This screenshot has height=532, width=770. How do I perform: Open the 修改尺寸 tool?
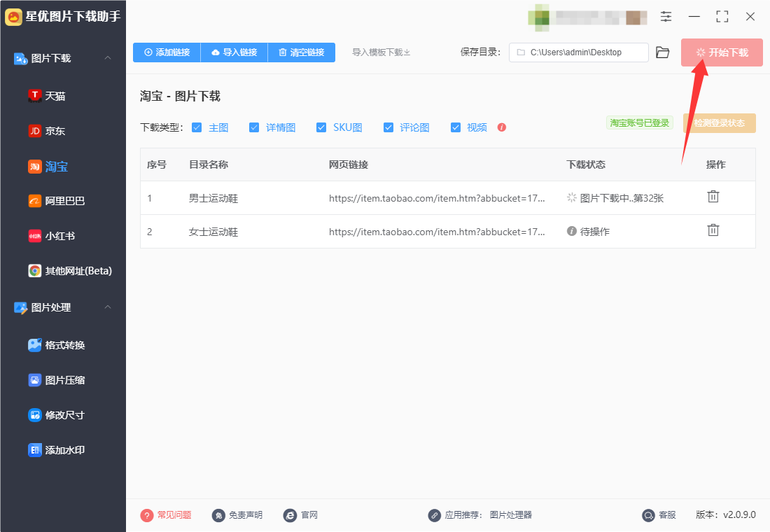(x=57, y=415)
